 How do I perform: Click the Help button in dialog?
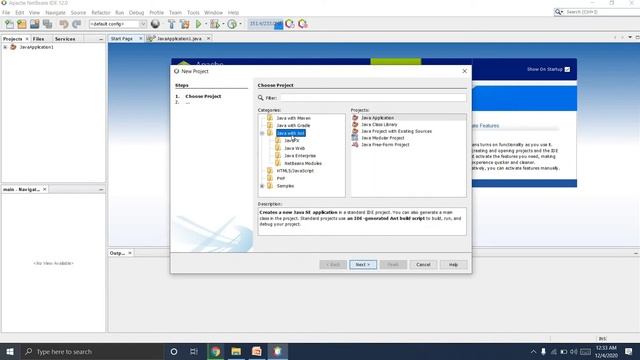point(453,264)
